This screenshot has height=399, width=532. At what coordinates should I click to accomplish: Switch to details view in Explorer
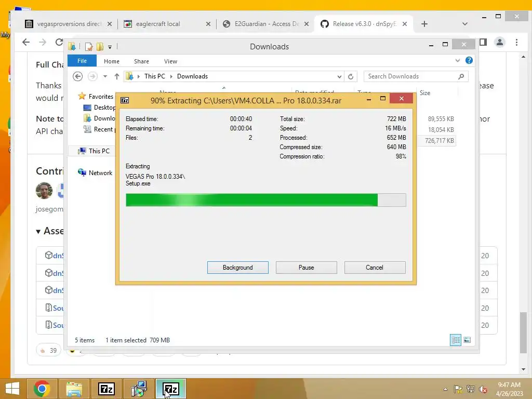coord(455,340)
